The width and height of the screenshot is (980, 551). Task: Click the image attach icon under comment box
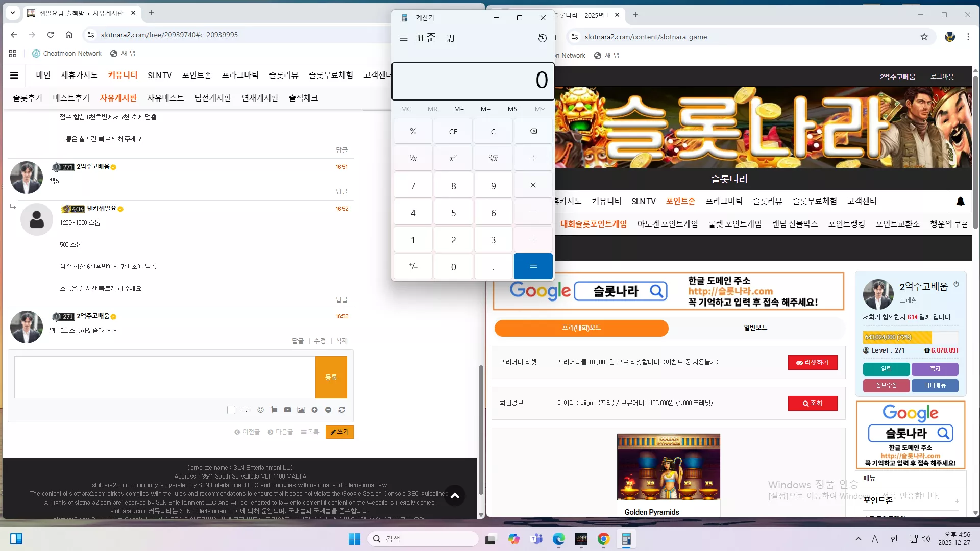(x=301, y=410)
